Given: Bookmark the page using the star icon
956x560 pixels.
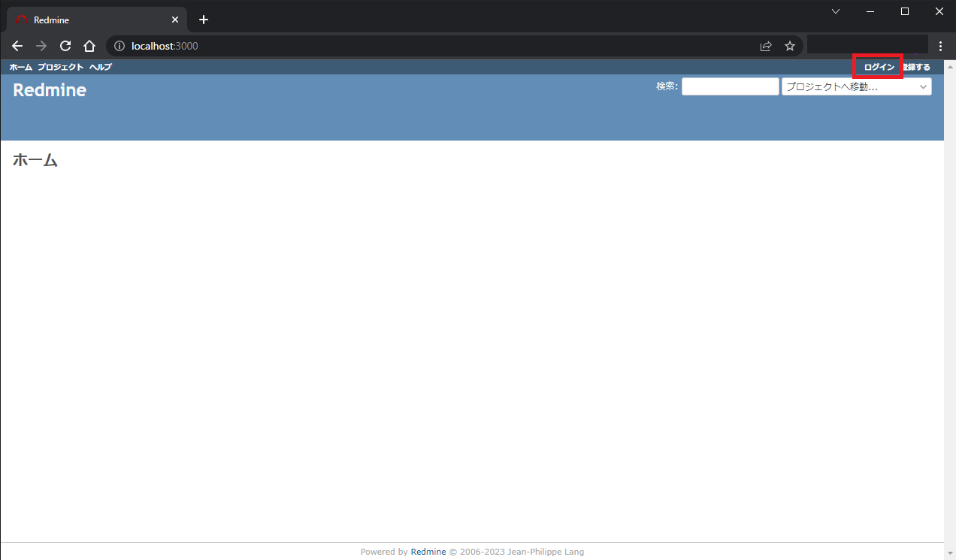Looking at the screenshot, I should [x=789, y=46].
